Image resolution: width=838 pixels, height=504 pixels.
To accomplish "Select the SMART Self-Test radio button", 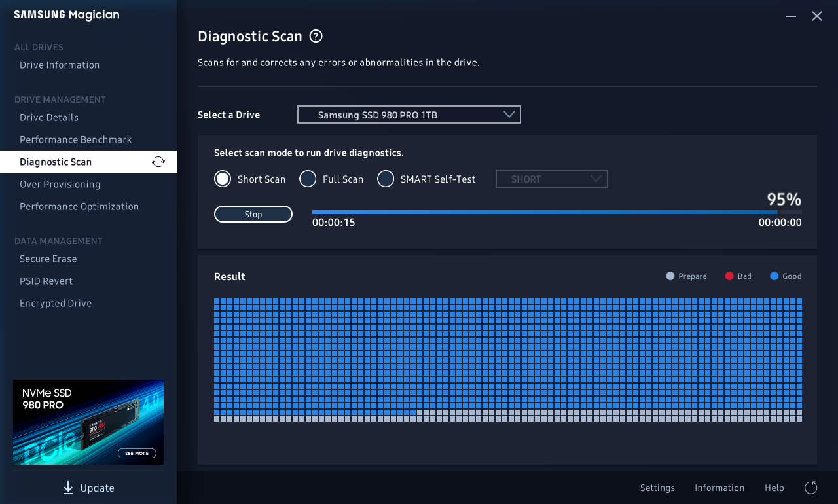I will click(x=386, y=179).
